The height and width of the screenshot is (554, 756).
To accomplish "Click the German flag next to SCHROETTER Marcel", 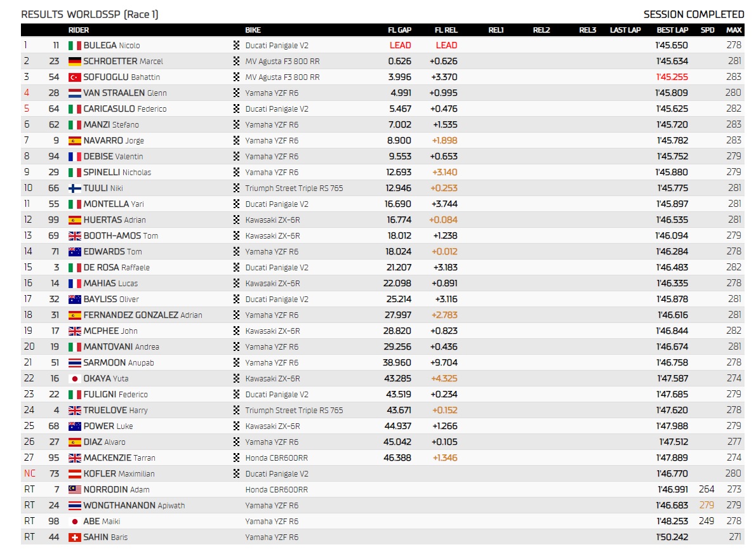I will (x=75, y=62).
